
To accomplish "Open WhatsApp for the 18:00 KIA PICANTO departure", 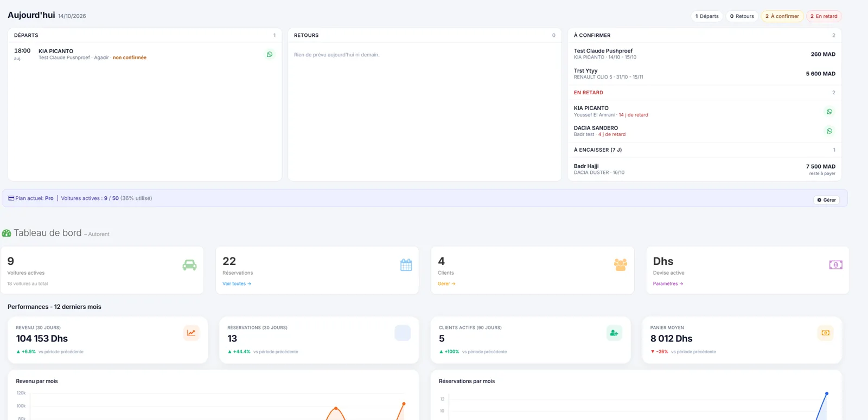I will point(270,54).
